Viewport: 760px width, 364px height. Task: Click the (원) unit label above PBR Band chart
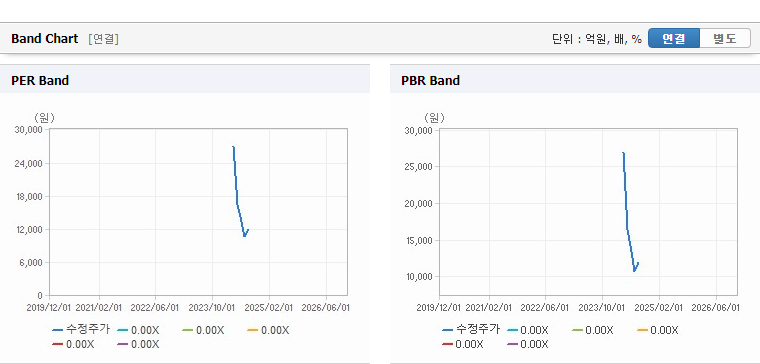tap(434, 118)
